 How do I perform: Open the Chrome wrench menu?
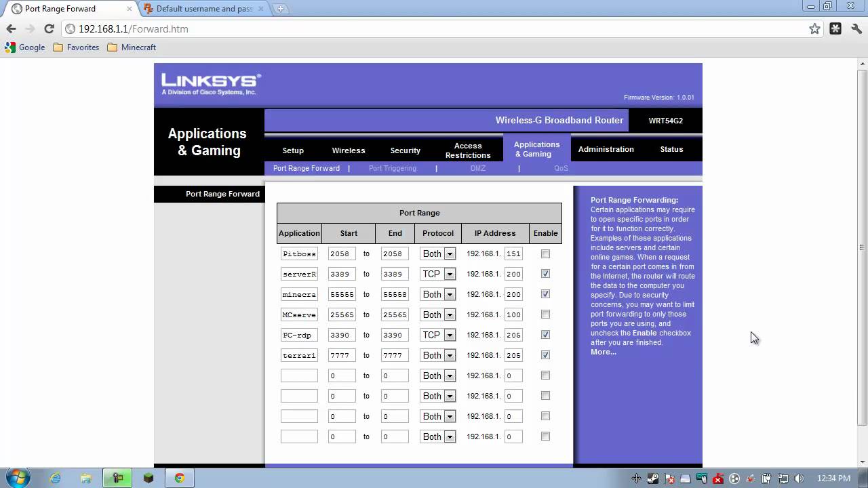856,28
